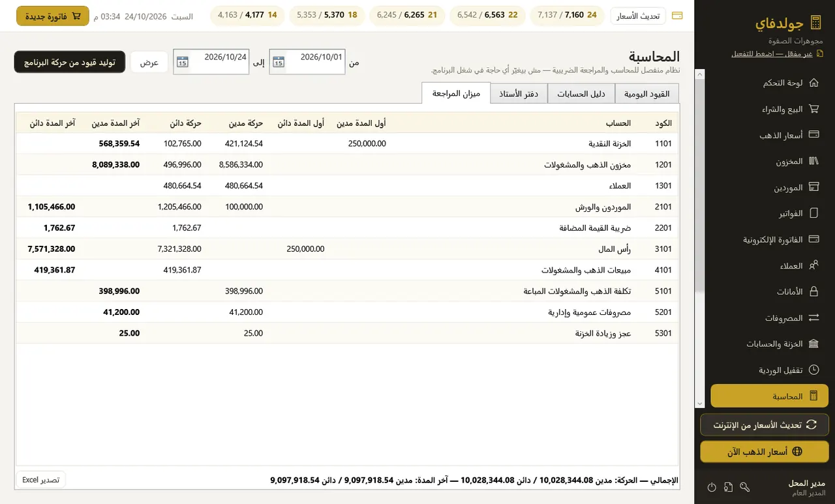Viewport: 835px width, 504px height.
Task: Open the start date calendar picker
Action: pos(279,62)
